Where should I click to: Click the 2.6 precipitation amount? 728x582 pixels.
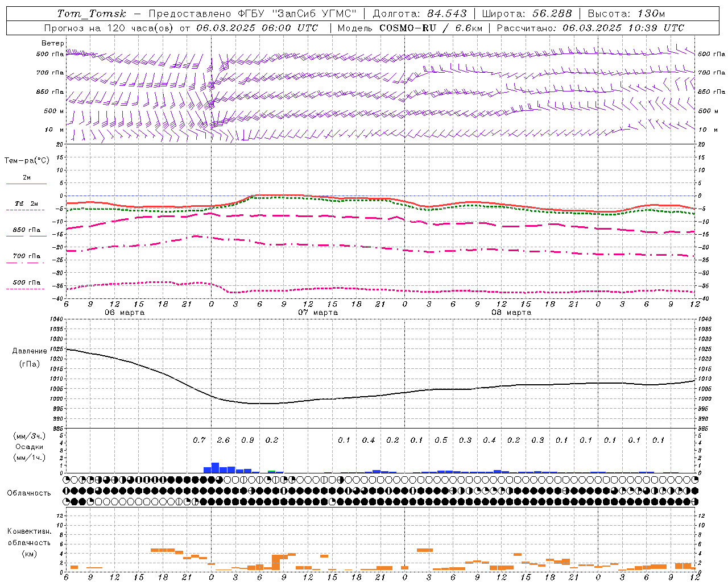(x=224, y=440)
